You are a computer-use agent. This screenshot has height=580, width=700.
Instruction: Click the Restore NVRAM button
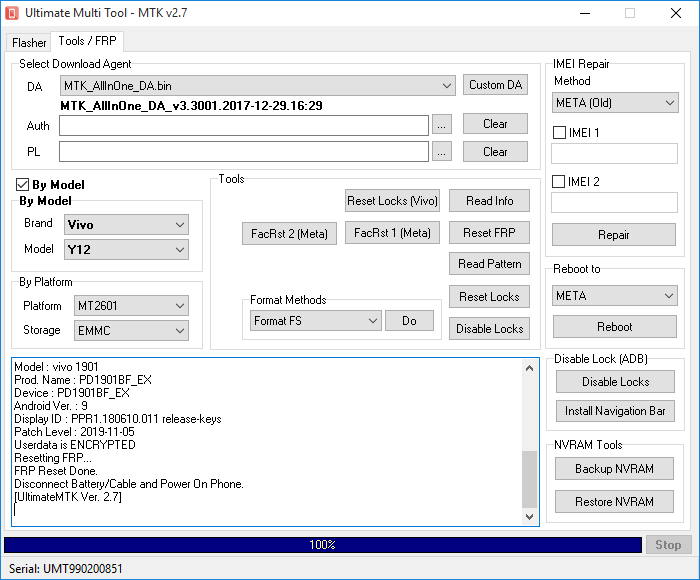click(614, 502)
